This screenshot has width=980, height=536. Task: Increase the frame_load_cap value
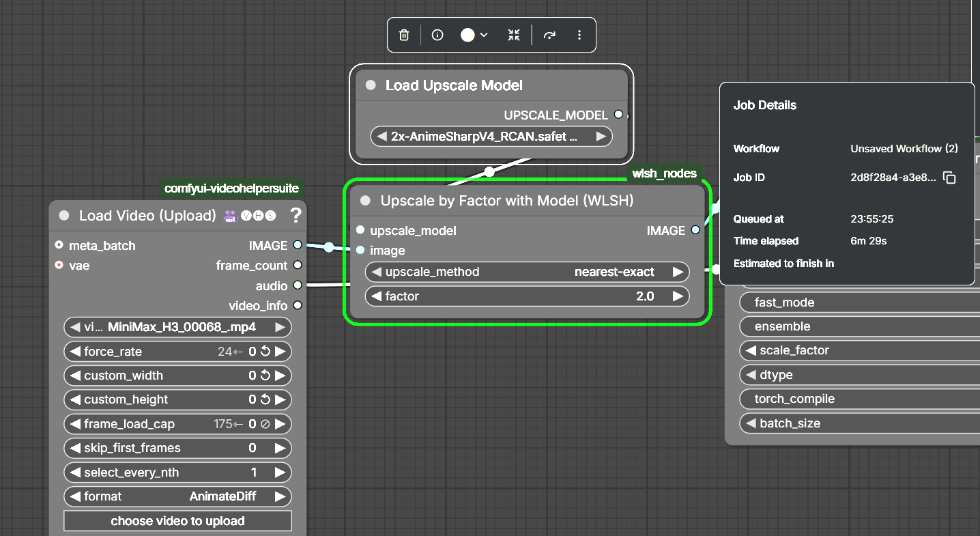tap(280, 424)
